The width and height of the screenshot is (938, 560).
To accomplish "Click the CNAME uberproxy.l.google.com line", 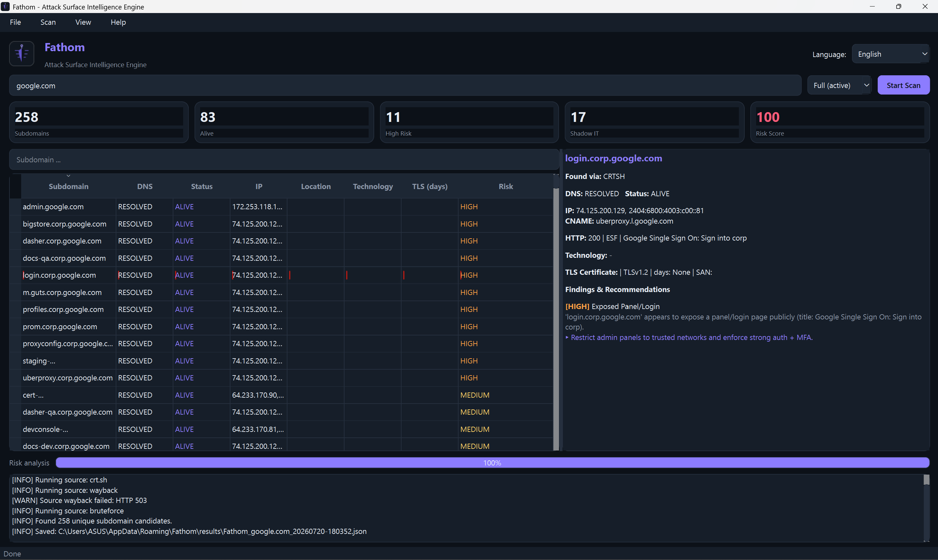I will click(619, 221).
